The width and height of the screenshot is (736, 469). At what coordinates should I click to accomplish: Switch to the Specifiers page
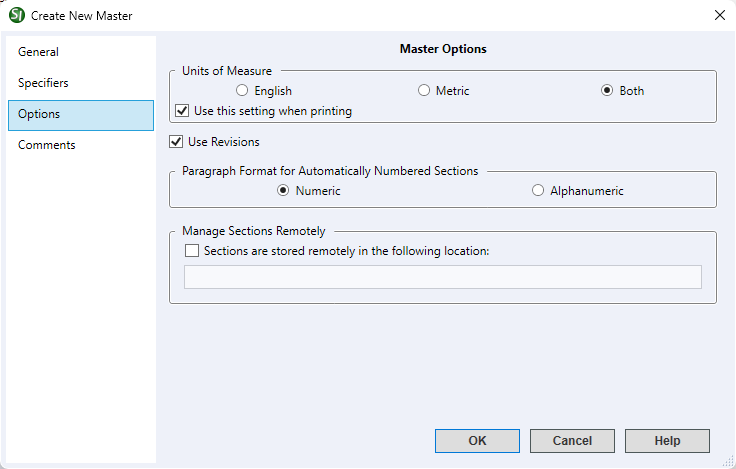click(81, 83)
